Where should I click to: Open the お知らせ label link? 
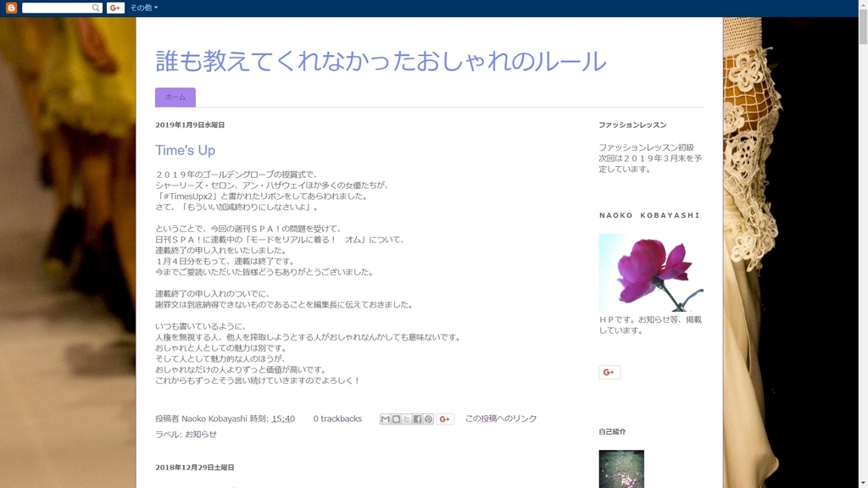[x=201, y=435]
